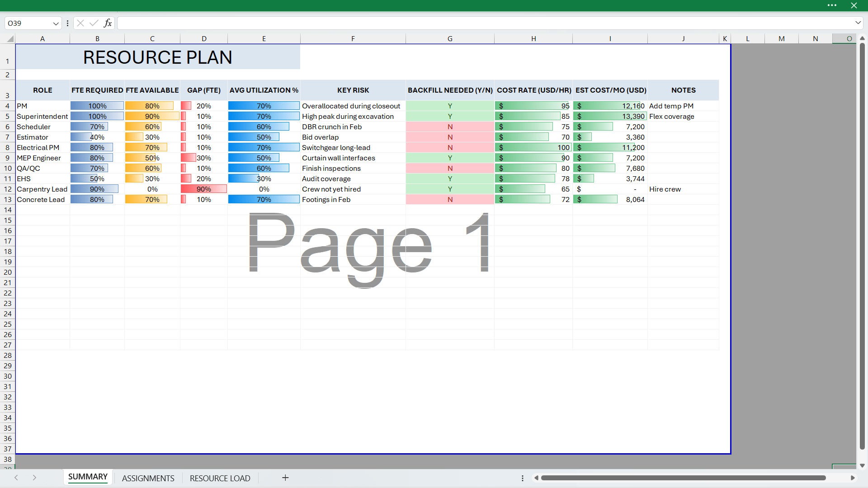Click the horizontal scrollbar thumb

(x=683, y=478)
